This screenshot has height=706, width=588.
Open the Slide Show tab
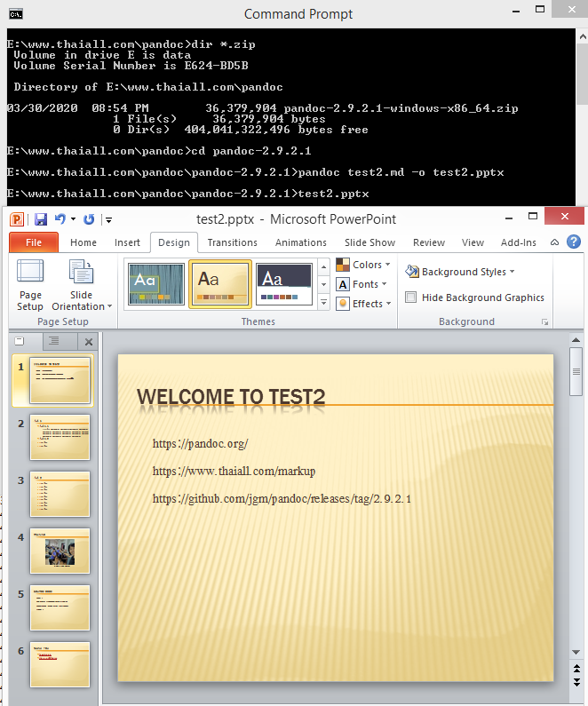coord(369,242)
